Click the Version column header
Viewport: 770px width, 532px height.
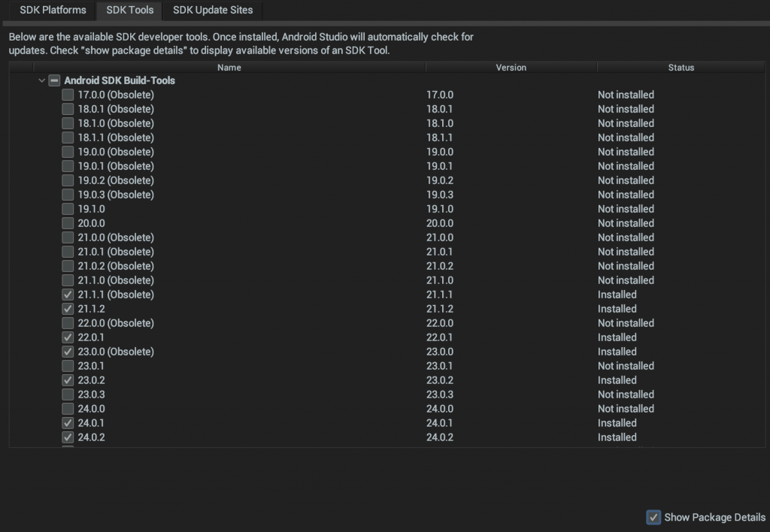[511, 68]
